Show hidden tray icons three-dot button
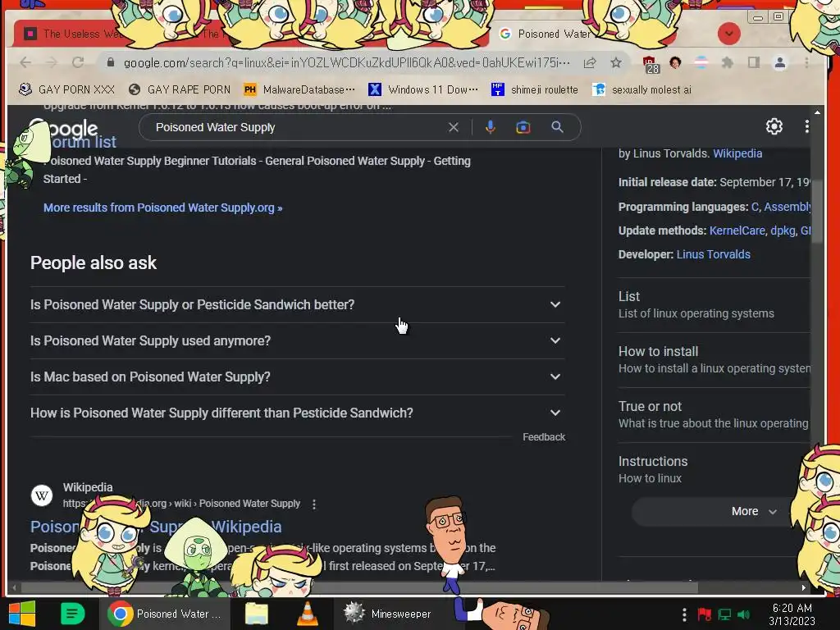The image size is (840, 630). [684, 614]
